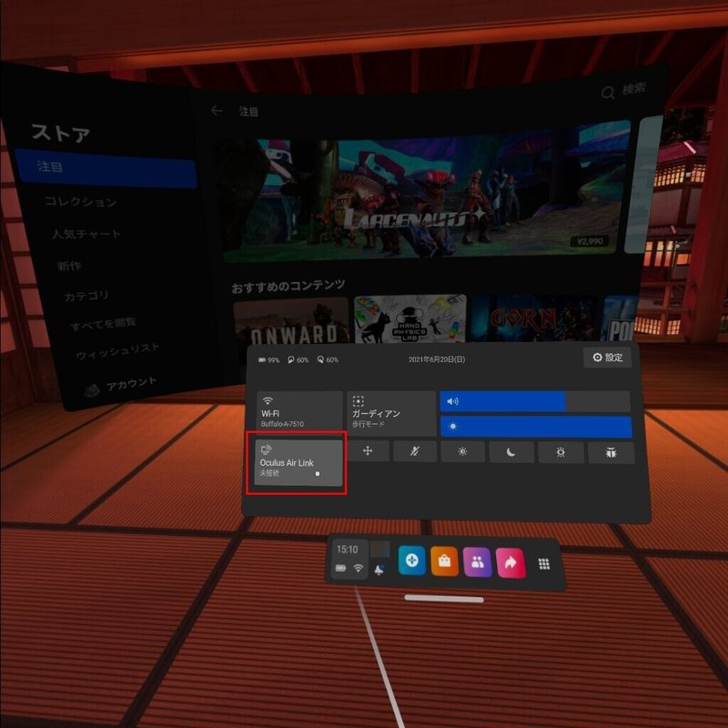This screenshot has height=728, width=728.
Task: Open notifications bell icon in dock
Action: (379, 570)
